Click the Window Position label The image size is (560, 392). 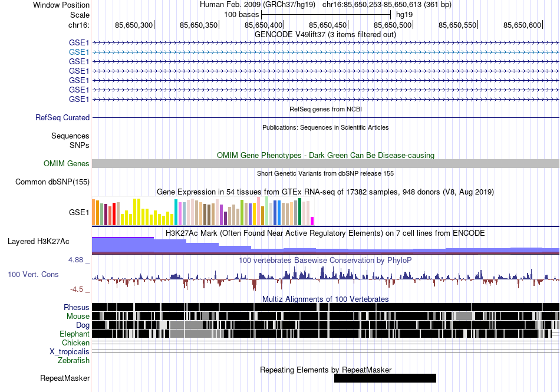coord(61,5)
